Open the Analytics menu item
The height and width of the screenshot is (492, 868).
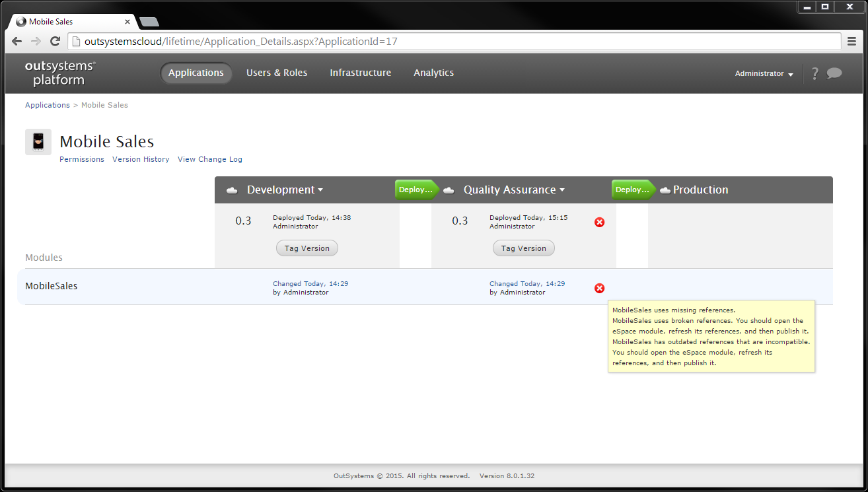point(433,73)
